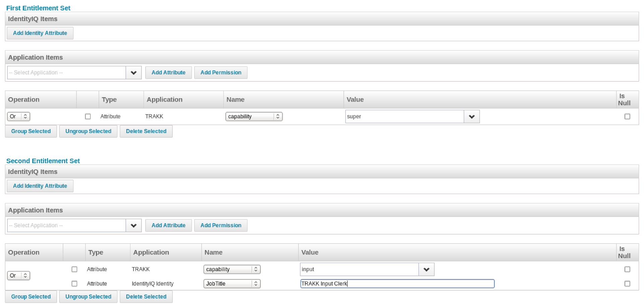Expand the 'super' value dropdown arrow

coord(472,117)
